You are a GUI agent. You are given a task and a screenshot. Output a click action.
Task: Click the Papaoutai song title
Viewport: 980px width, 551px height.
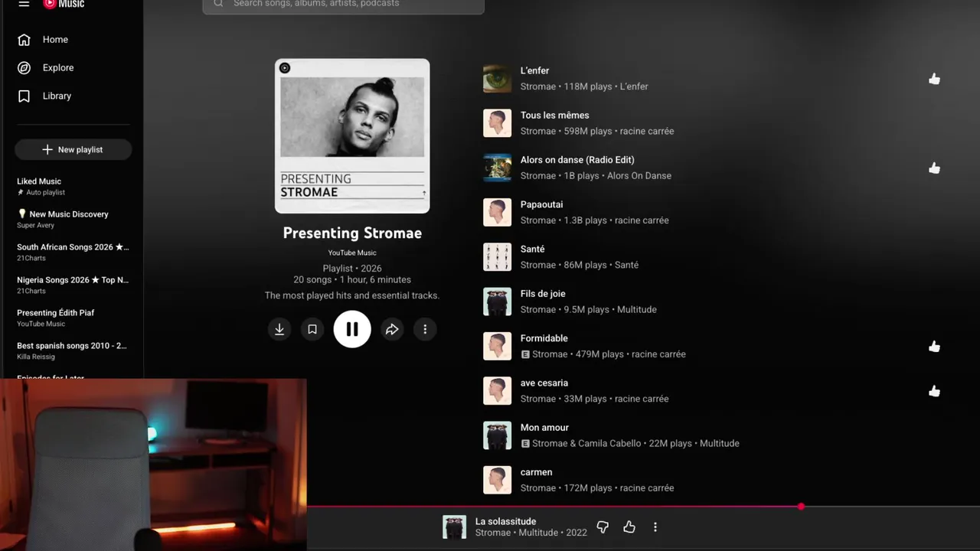pos(541,204)
